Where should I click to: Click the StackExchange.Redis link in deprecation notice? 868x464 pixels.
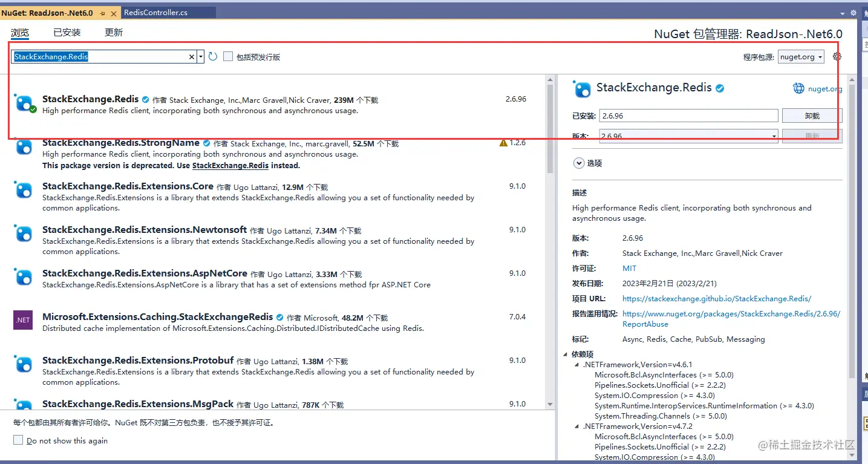coord(230,165)
